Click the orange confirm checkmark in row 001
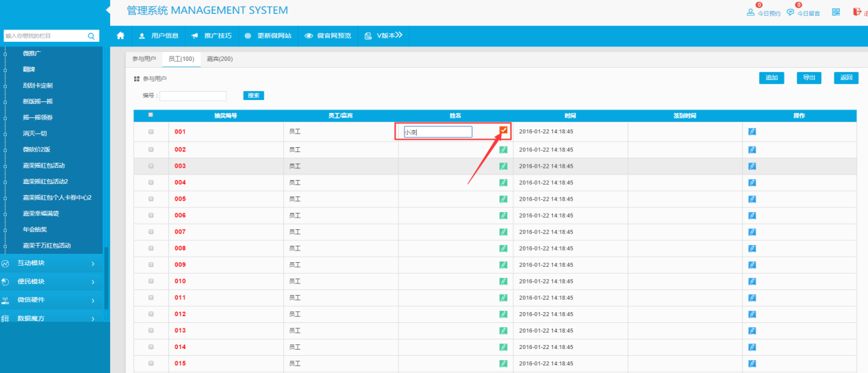The height and width of the screenshot is (373, 868). pos(504,131)
